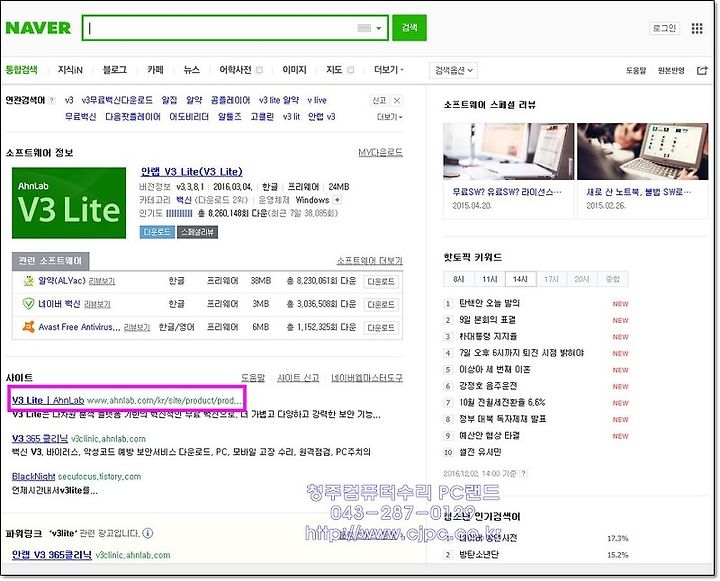
Task: Click the help question mark beside 연관검색어
Action: (51, 101)
